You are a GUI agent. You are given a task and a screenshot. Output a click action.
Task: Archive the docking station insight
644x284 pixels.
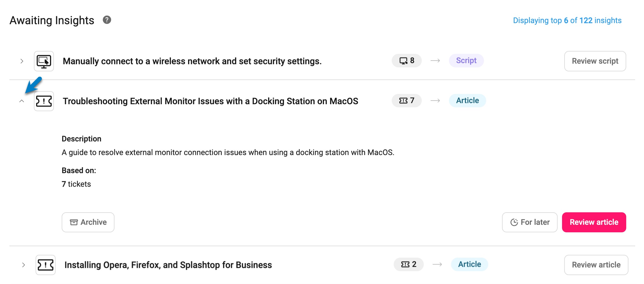88,222
